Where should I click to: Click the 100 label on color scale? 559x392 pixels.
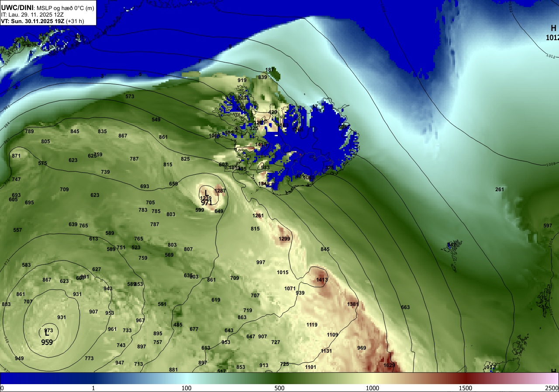pyautogui.click(x=186, y=388)
